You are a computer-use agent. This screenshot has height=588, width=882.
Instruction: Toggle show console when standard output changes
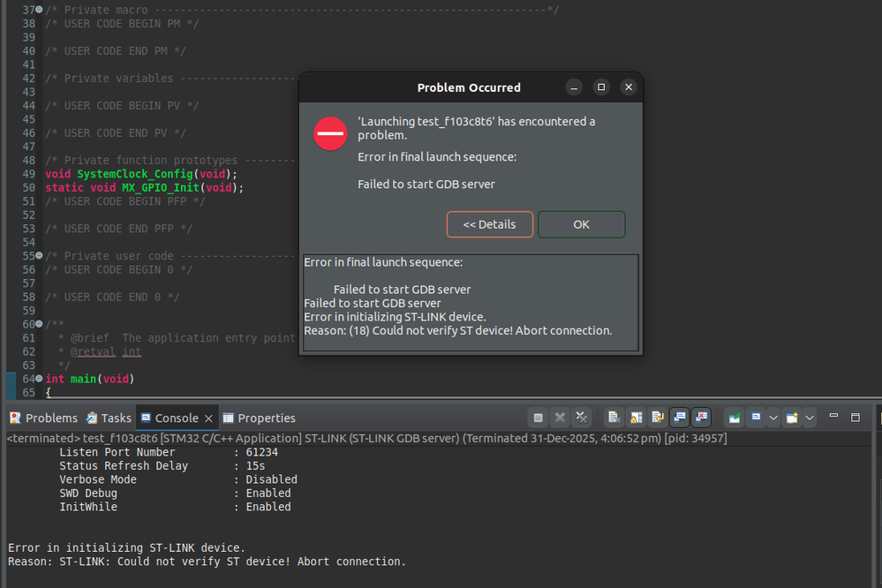pyautogui.click(x=678, y=418)
